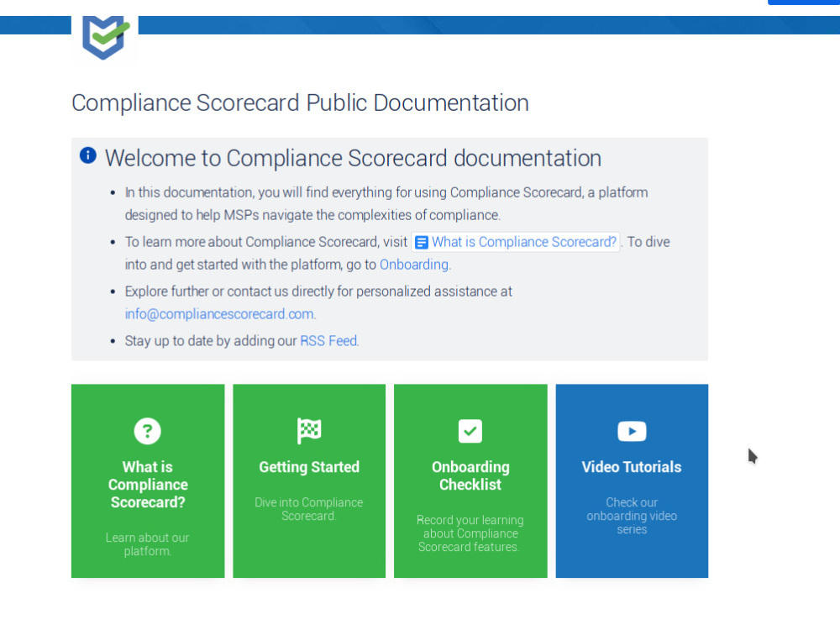This screenshot has width=840, height=630.
Task: Open the RSS Feed link
Action: 328,341
